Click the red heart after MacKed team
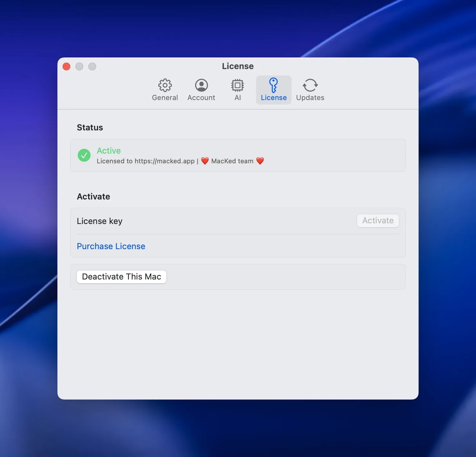Viewport: 476px width, 457px height. point(260,161)
